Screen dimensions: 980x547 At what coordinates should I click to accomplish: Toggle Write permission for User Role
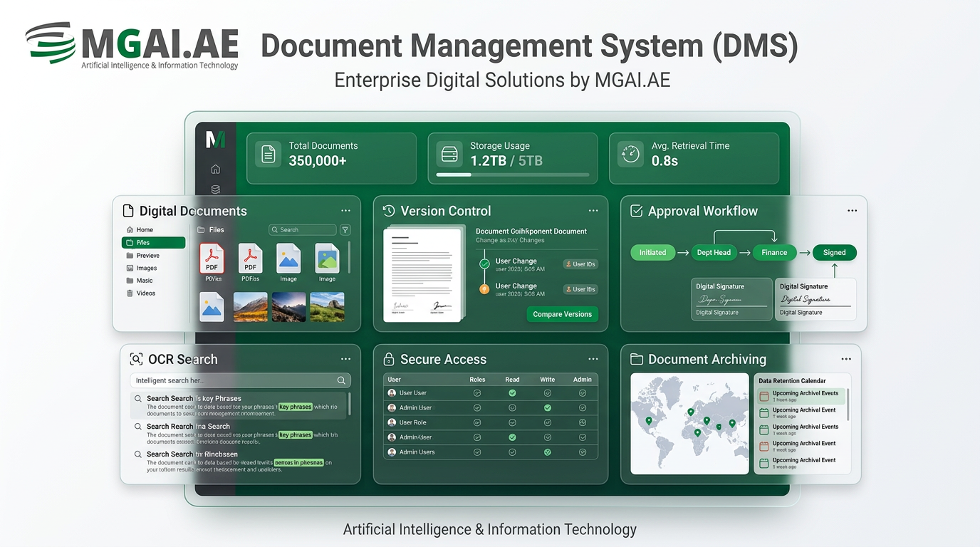(x=548, y=422)
